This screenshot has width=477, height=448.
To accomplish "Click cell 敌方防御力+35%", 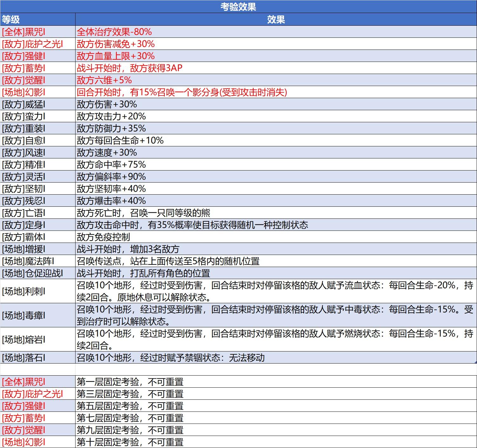I will 276,128.
